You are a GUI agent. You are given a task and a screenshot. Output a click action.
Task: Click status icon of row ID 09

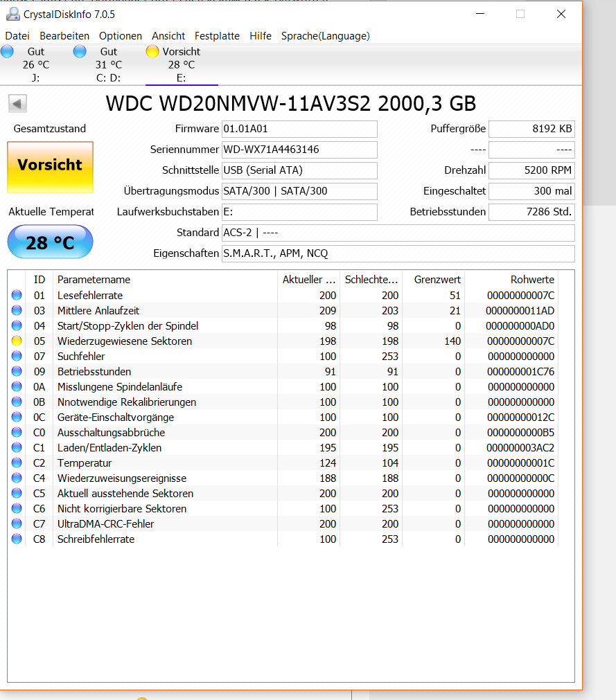[x=17, y=371]
